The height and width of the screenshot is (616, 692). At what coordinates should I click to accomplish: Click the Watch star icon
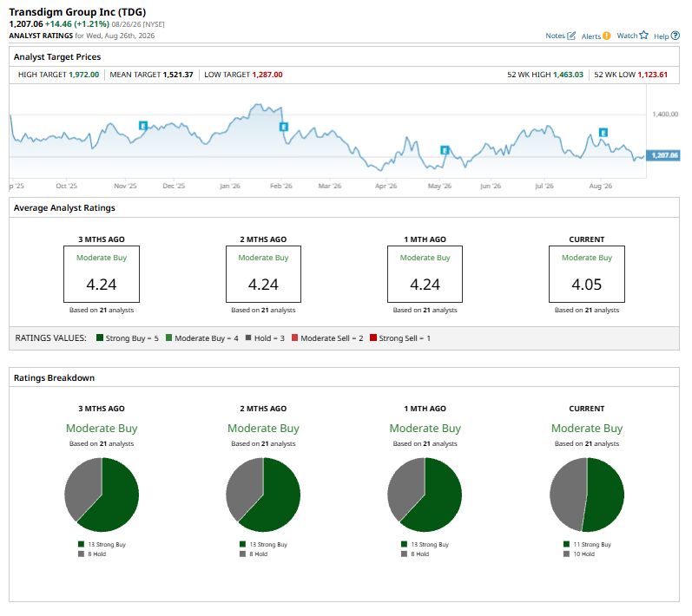click(644, 36)
